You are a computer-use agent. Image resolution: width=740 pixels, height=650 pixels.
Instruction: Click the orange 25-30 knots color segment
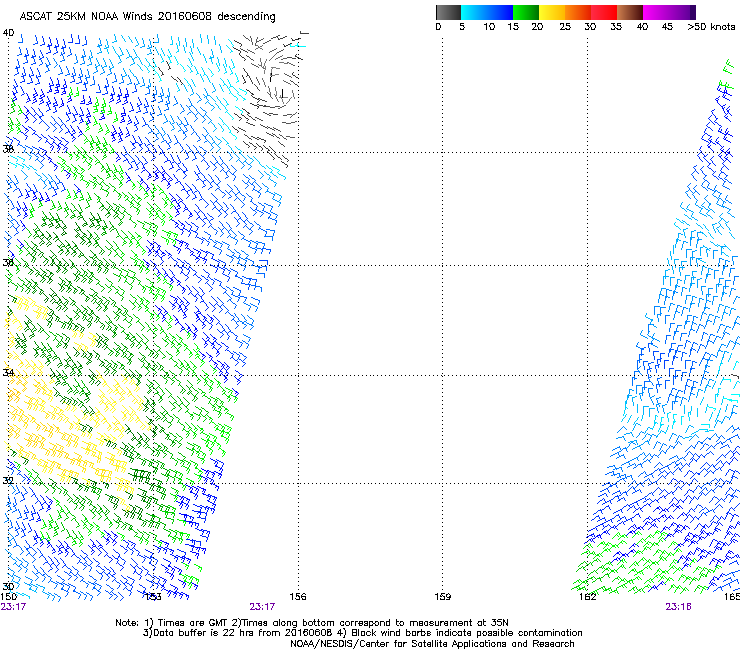click(x=578, y=12)
